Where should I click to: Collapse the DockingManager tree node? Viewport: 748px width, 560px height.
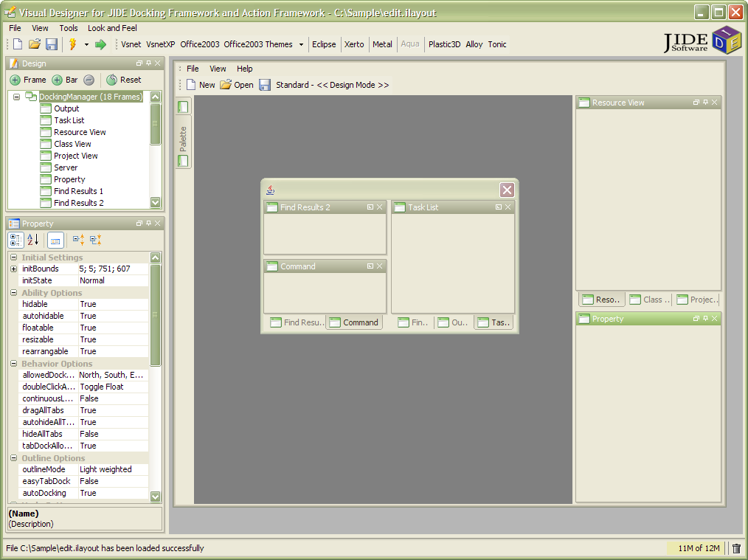pos(17,97)
